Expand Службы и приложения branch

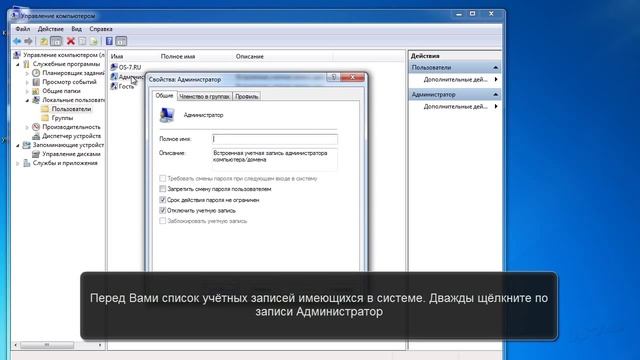click(18, 163)
